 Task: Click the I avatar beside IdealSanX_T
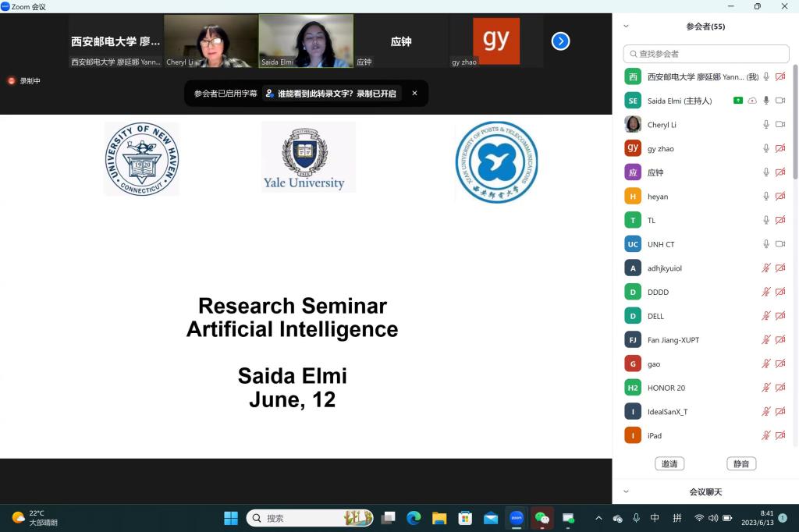coord(633,412)
